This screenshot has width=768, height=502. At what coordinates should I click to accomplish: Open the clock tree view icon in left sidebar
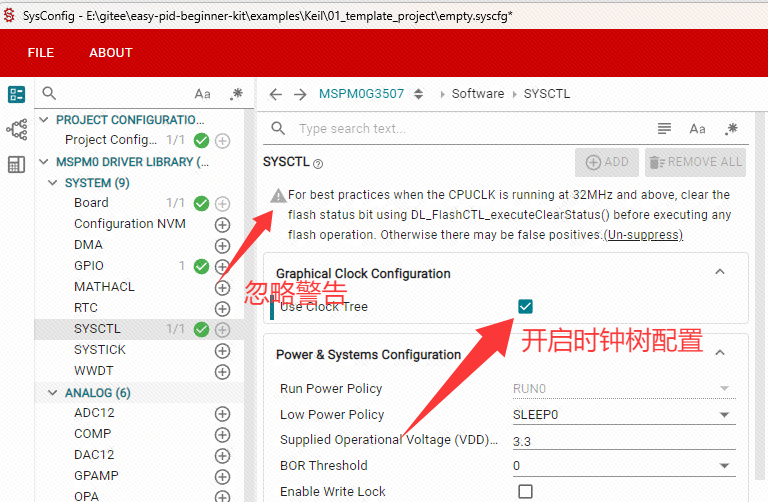pyautogui.click(x=16, y=129)
